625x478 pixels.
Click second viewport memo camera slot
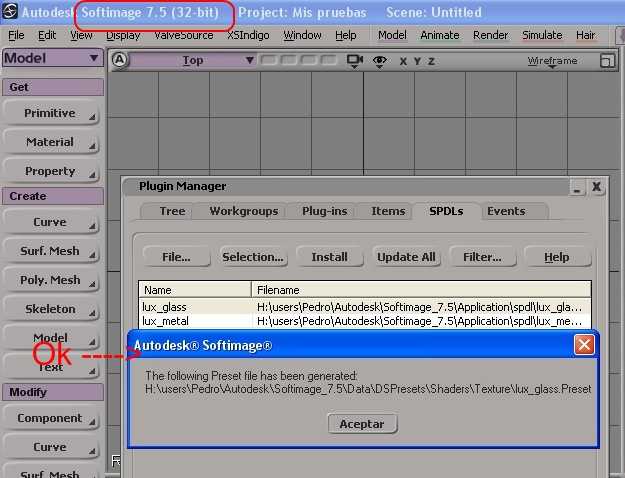(289, 60)
